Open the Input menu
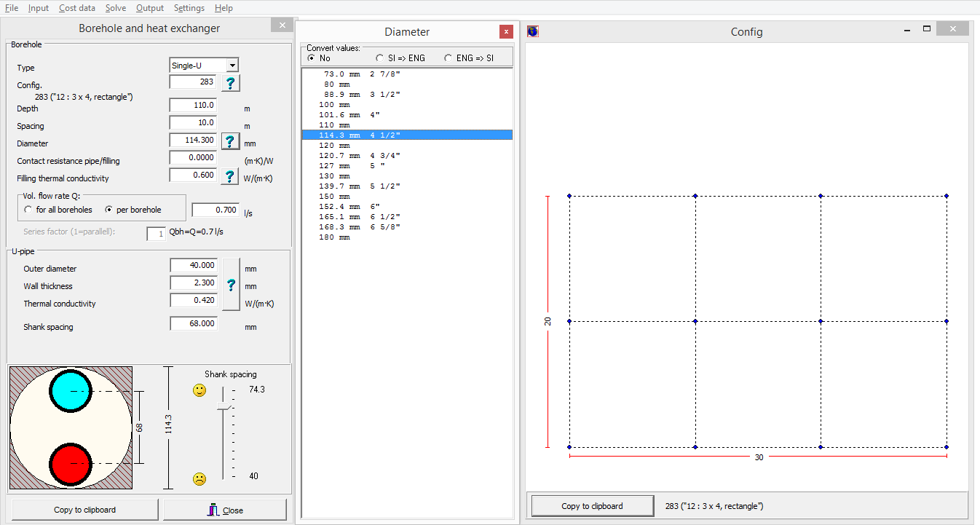980x525 pixels. click(39, 8)
